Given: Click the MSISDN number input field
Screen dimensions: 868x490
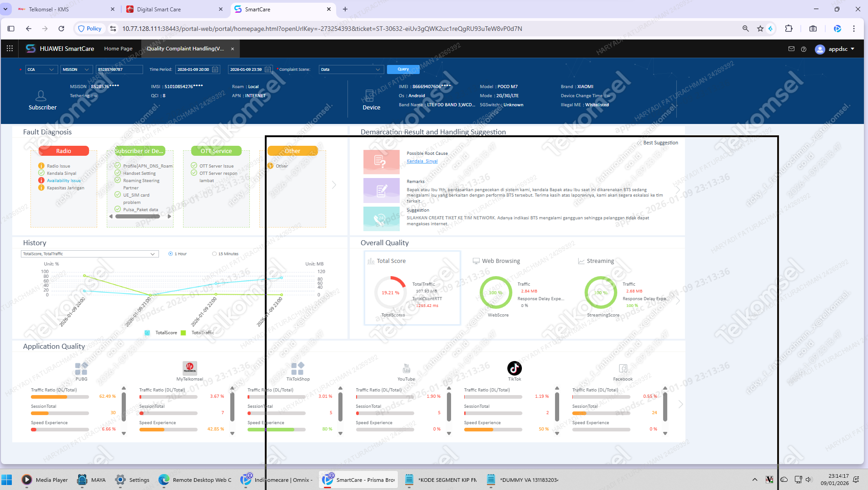Looking at the screenshot, I should (119, 69).
